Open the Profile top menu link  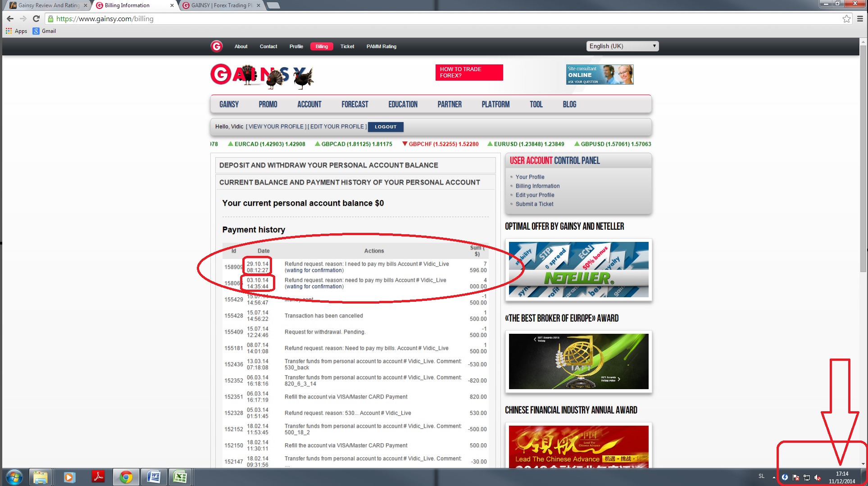(296, 46)
